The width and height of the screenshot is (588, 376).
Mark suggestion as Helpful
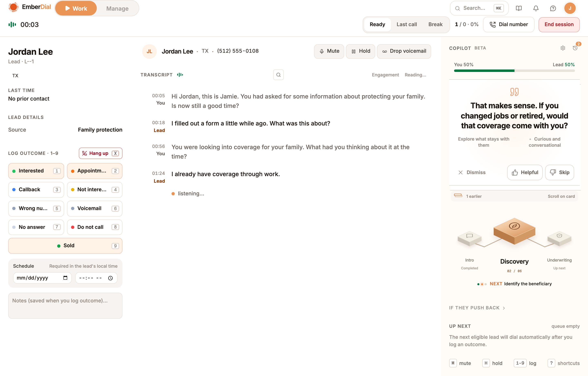(x=525, y=172)
